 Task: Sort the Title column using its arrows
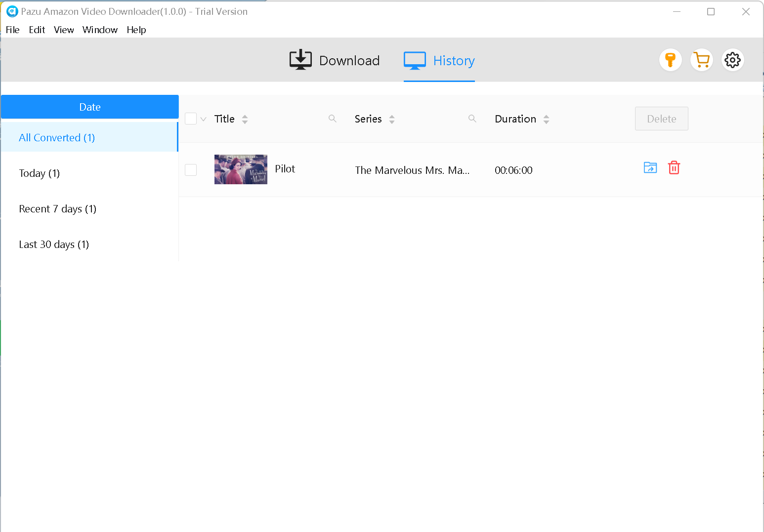(245, 119)
